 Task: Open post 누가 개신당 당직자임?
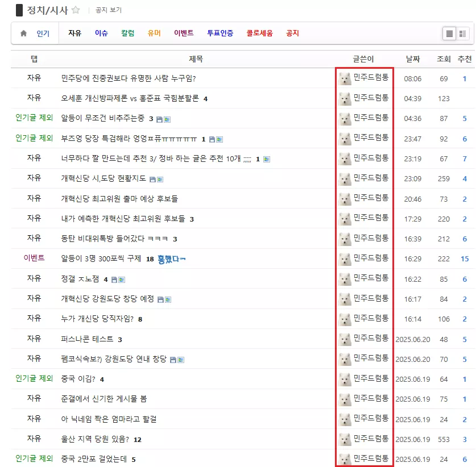[97, 319]
